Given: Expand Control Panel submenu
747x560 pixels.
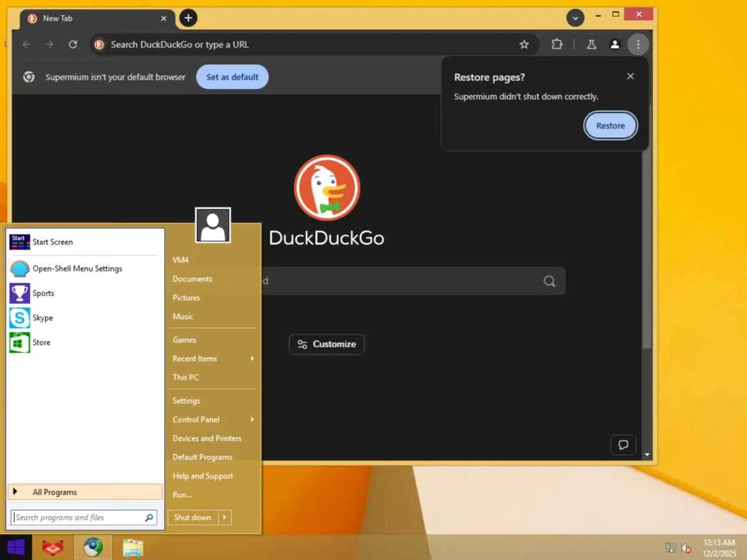Looking at the screenshot, I should tap(213, 419).
